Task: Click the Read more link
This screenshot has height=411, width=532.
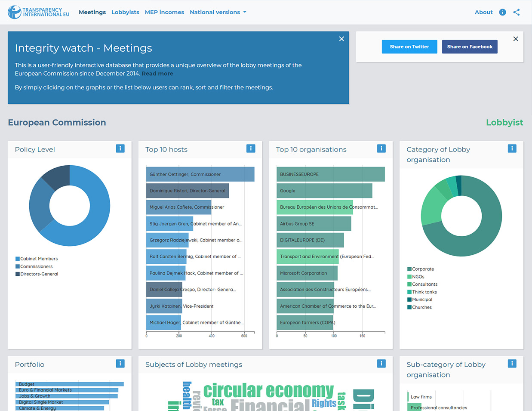Action: (157, 74)
